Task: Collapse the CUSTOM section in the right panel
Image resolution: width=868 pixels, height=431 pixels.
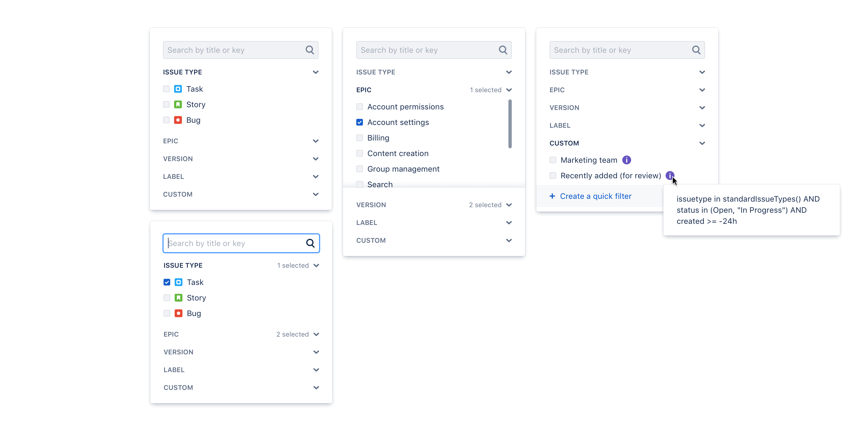Action: (x=702, y=143)
